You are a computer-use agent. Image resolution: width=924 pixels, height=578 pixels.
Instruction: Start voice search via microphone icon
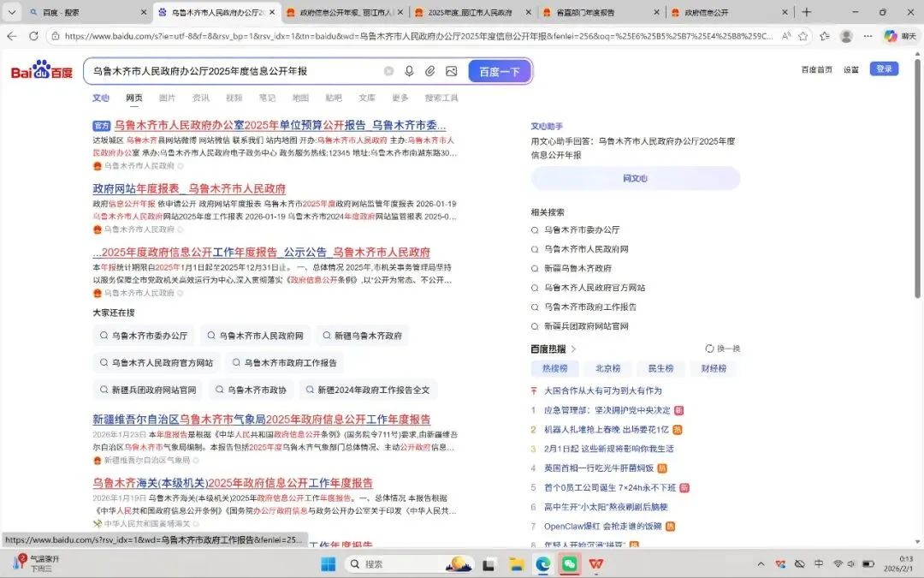(x=409, y=71)
